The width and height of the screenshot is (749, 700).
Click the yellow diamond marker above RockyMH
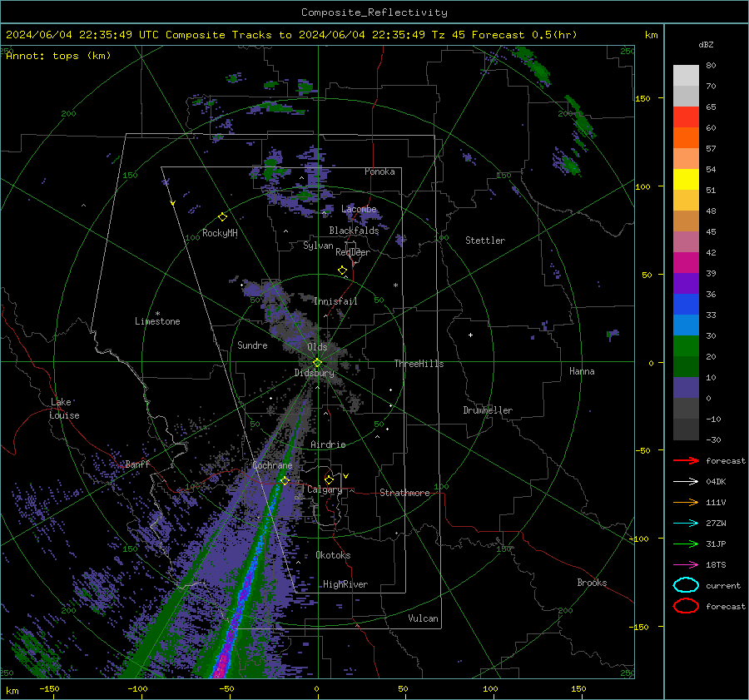click(x=222, y=217)
